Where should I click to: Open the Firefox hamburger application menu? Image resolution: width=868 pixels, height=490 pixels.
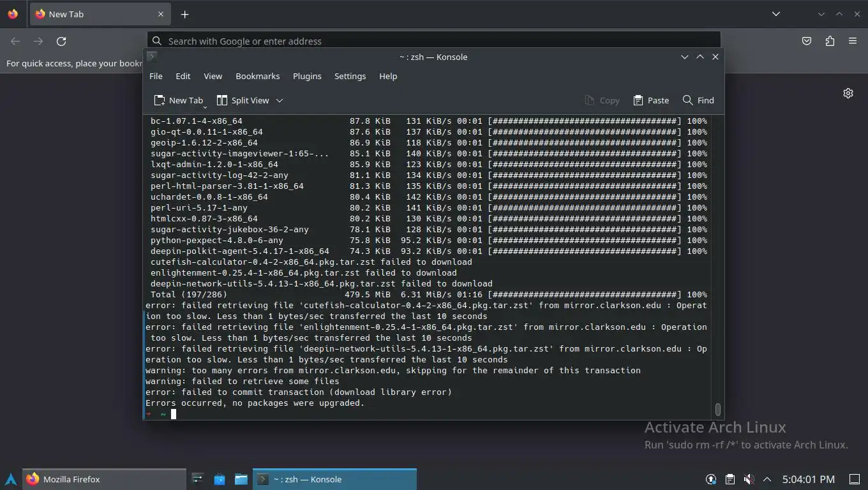tap(853, 41)
